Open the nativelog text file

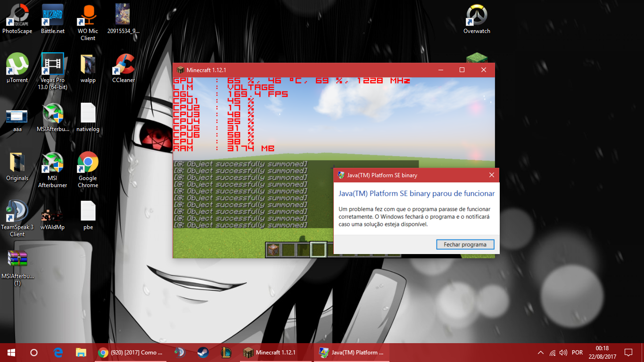pyautogui.click(x=88, y=117)
